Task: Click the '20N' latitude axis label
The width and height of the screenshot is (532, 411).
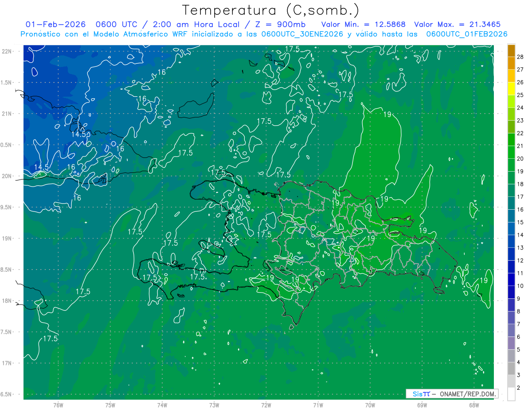Action: (x=7, y=176)
